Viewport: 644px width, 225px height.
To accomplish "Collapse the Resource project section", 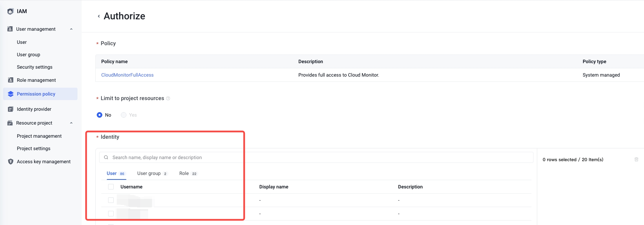I will 71,123.
